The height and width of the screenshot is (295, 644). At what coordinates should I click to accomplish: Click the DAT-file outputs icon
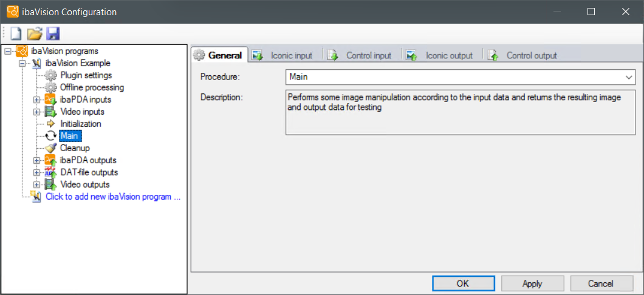click(x=50, y=172)
